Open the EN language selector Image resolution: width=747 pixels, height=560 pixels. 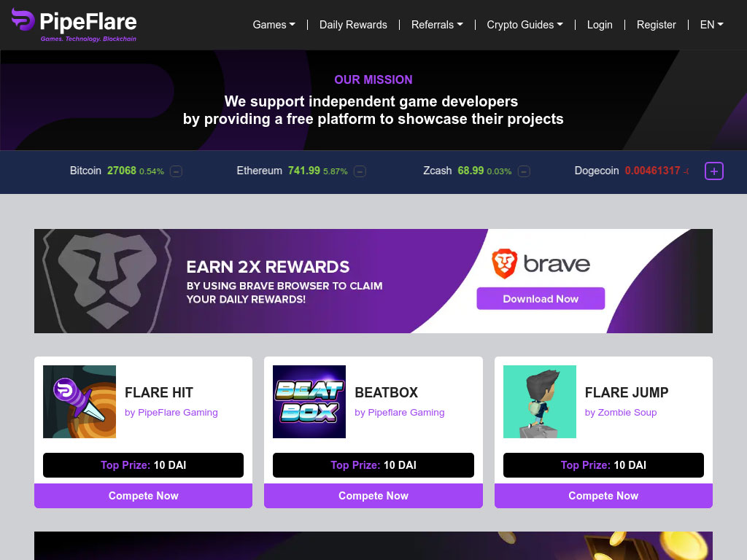[x=711, y=25]
